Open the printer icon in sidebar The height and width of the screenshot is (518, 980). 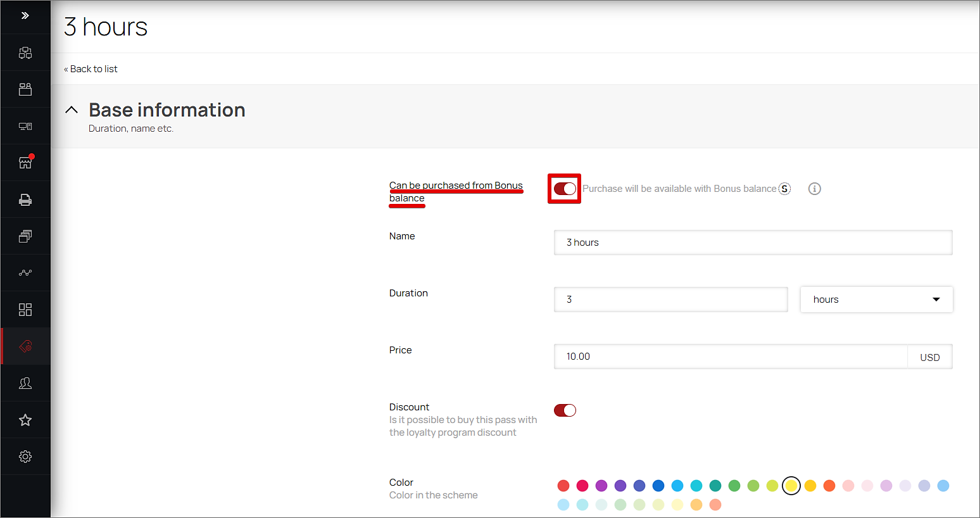(25, 199)
